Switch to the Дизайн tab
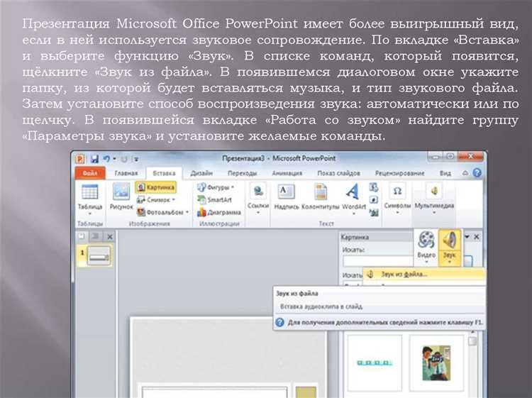This screenshot has height=398, width=532. [201, 173]
